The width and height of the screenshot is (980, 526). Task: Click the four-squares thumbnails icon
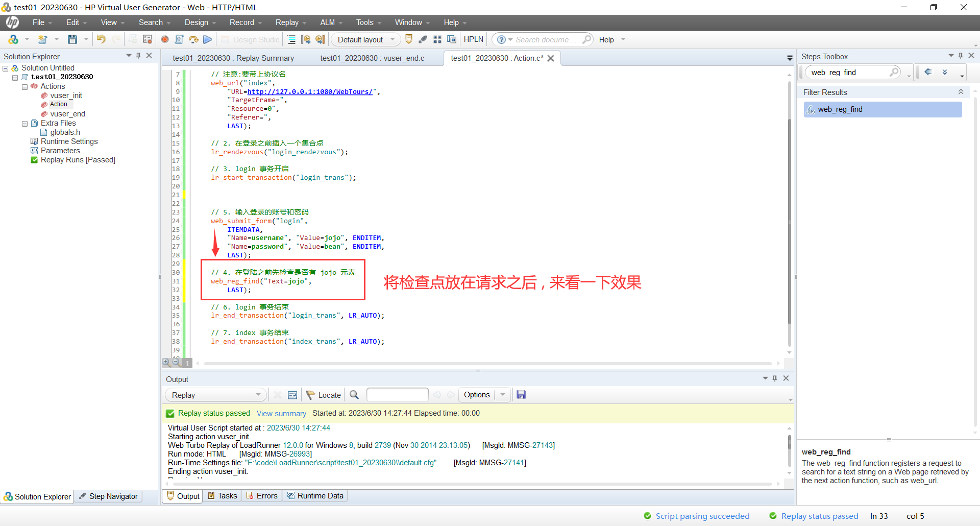(437, 39)
